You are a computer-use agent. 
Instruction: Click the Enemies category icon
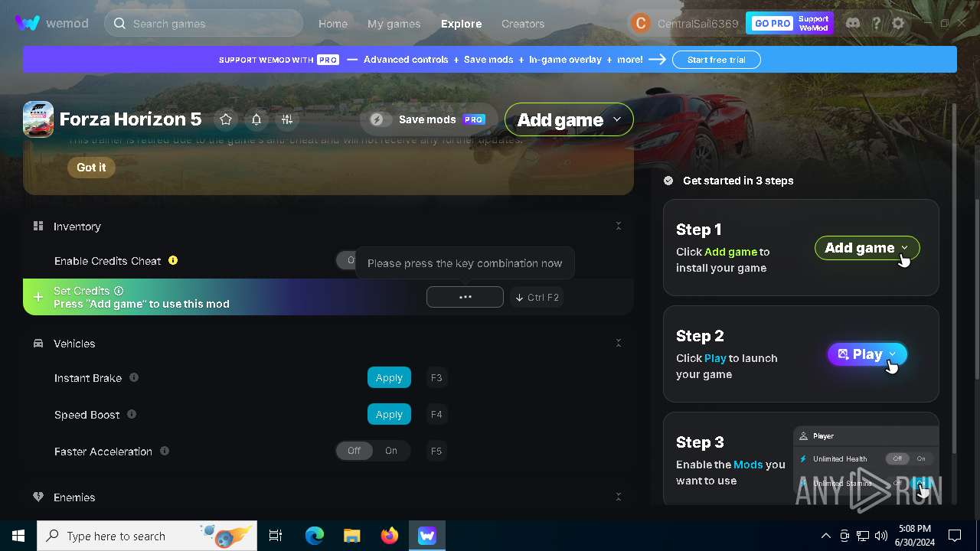point(38,497)
